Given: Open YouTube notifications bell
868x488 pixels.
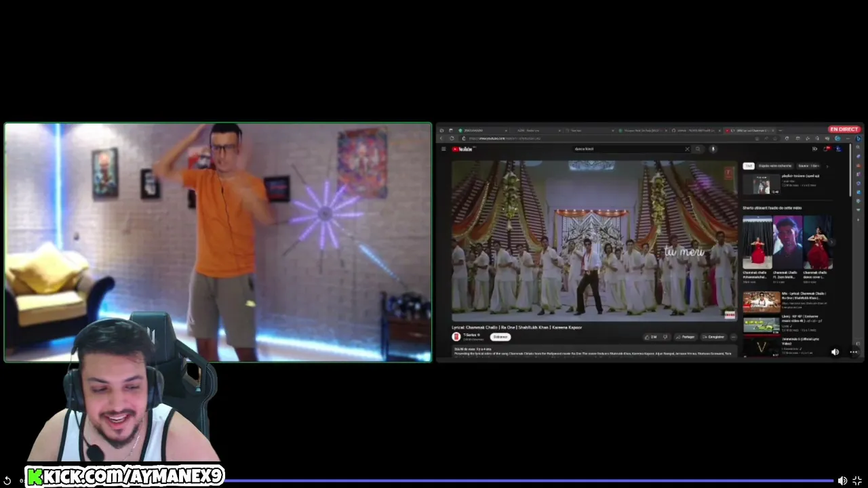Looking at the screenshot, I should tap(826, 149).
